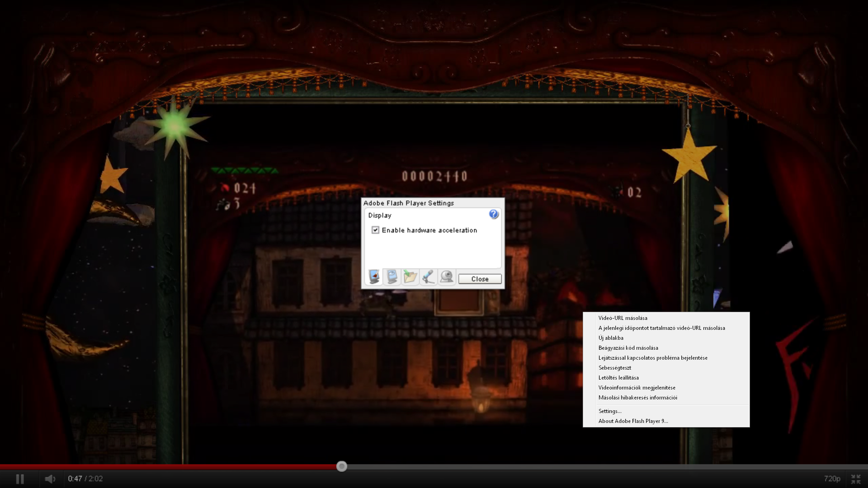Choose Videoinformációk megjelenítése

(666, 388)
